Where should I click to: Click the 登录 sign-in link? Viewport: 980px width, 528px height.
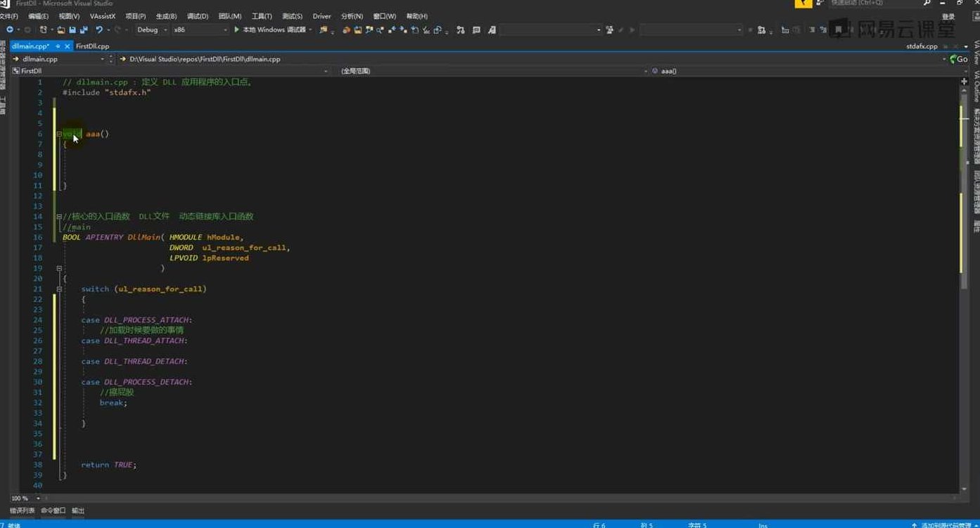pyautogui.click(x=948, y=17)
